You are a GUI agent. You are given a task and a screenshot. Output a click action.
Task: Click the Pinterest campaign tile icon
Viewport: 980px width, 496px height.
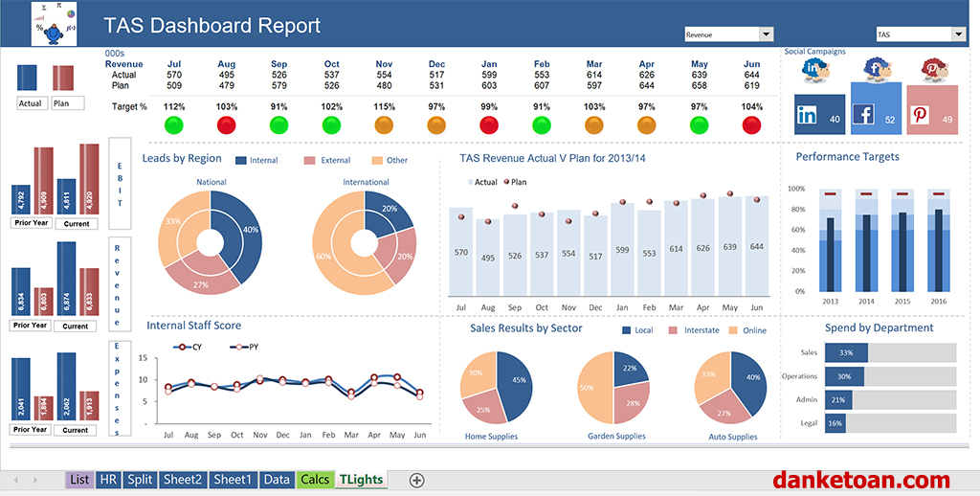point(920,115)
